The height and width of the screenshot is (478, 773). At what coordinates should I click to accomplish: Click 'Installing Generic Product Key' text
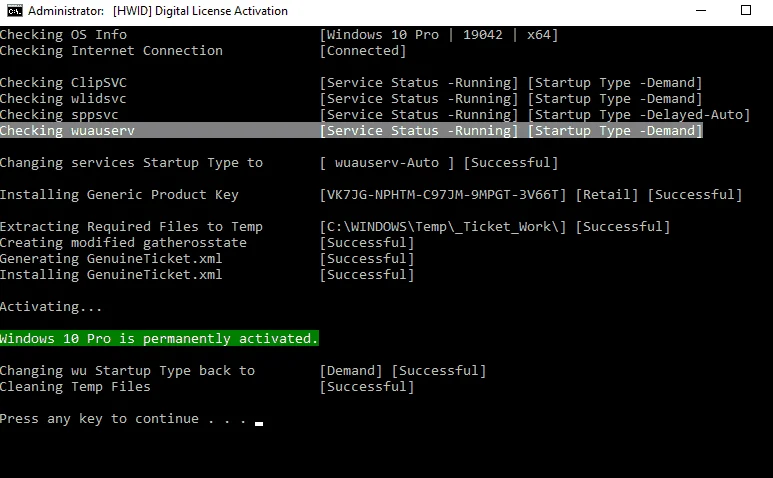point(119,195)
